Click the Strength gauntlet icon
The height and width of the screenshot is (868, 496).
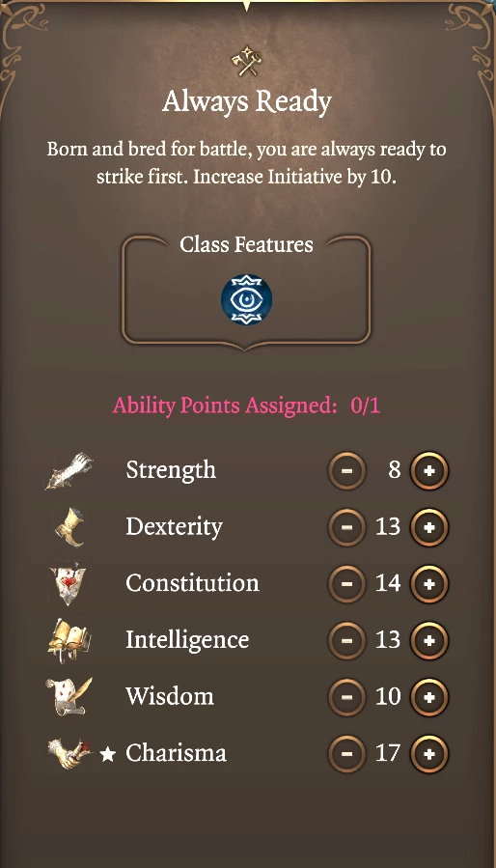click(x=69, y=470)
